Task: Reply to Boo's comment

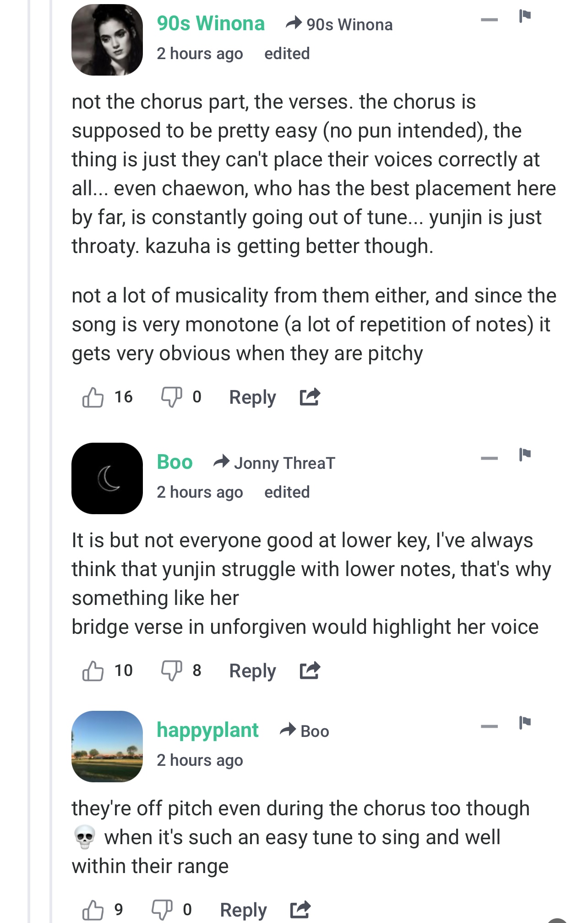Action: pos(252,671)
